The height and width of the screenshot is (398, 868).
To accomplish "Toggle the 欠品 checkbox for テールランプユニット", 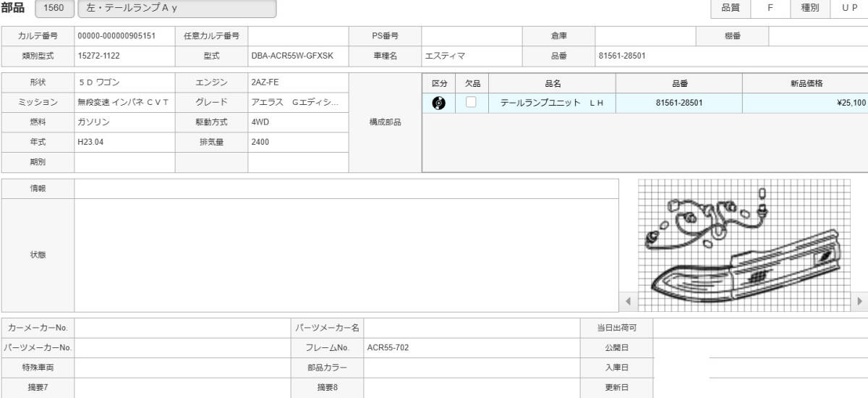I will (471, 103).
